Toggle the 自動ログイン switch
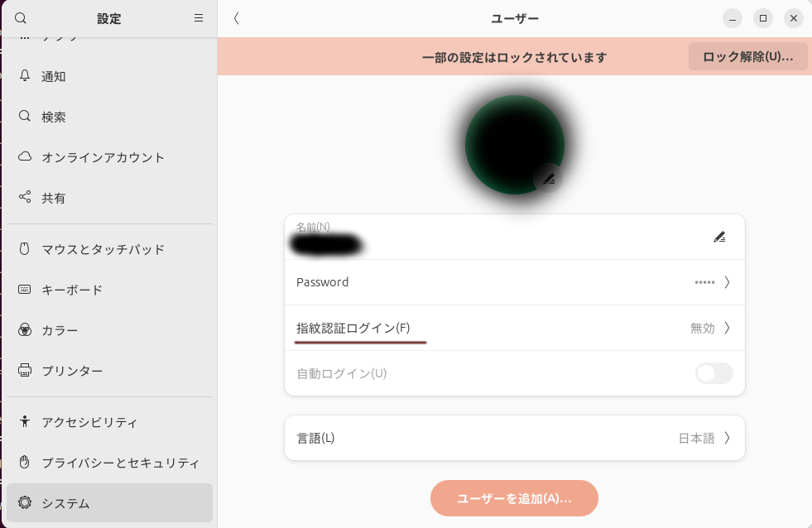Viewport: 812px width, 528px height. 714,373
